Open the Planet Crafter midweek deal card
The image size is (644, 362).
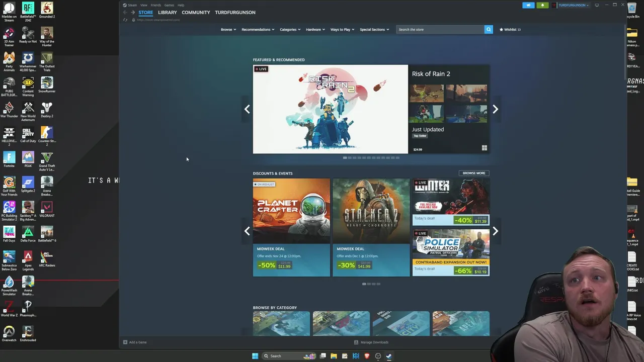[x=291, y=227]
